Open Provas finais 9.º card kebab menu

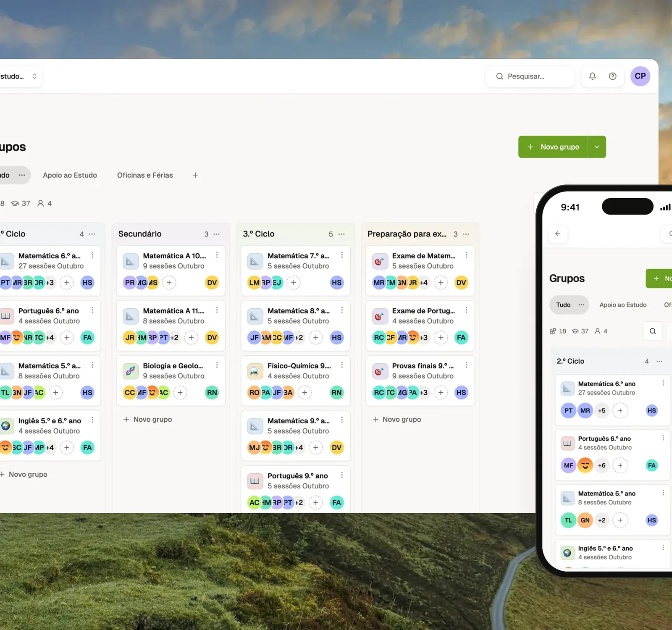click(466, 365)
